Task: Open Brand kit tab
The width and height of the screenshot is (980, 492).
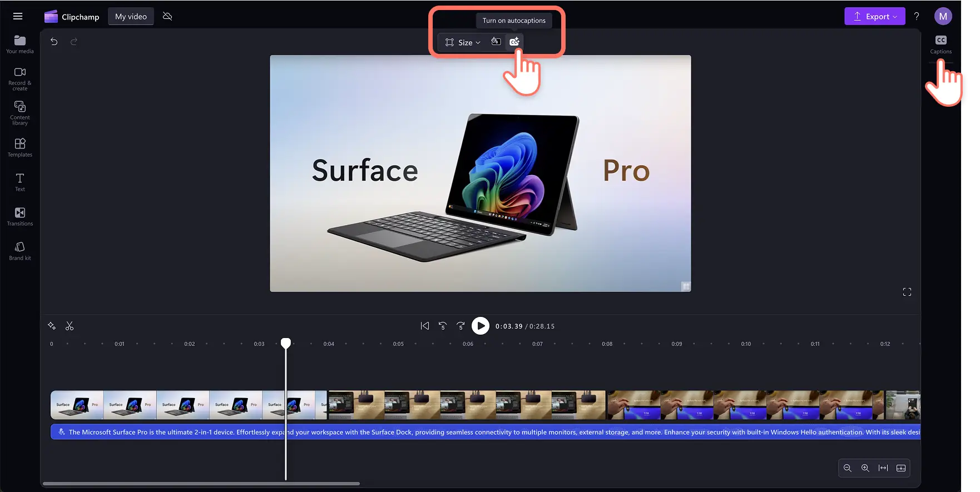Action: (20, 251)
